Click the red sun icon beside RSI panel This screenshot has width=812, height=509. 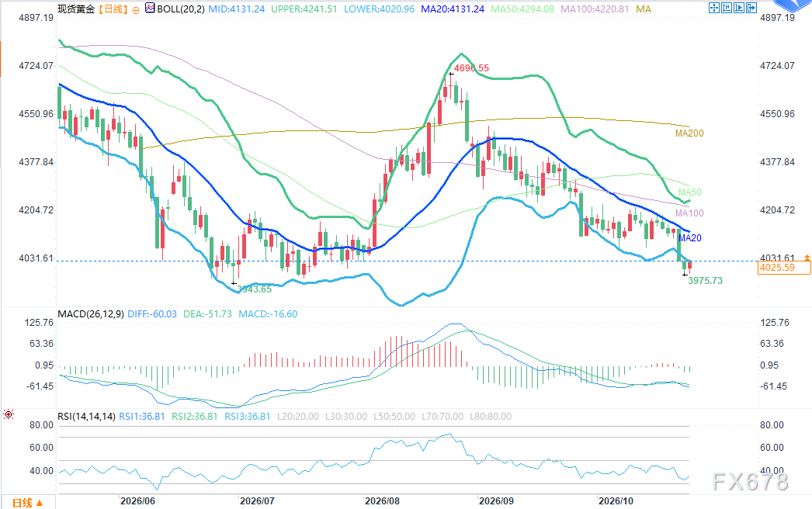9,414
